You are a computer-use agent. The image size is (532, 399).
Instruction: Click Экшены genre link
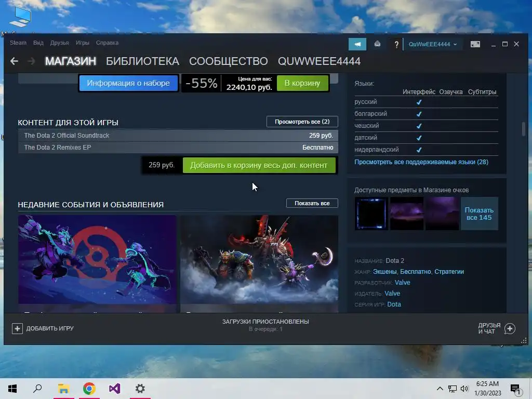coord(384,271)
